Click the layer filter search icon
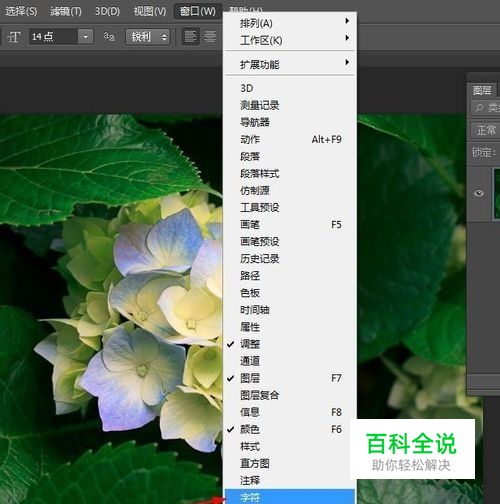The image size is (500, 504). pos(479,108)
